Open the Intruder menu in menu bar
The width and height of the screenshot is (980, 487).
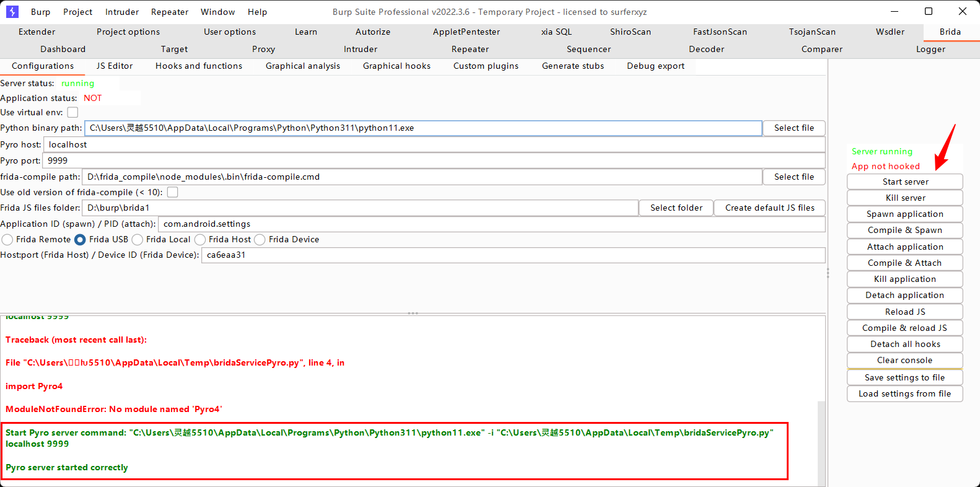[x=122, y=12]
